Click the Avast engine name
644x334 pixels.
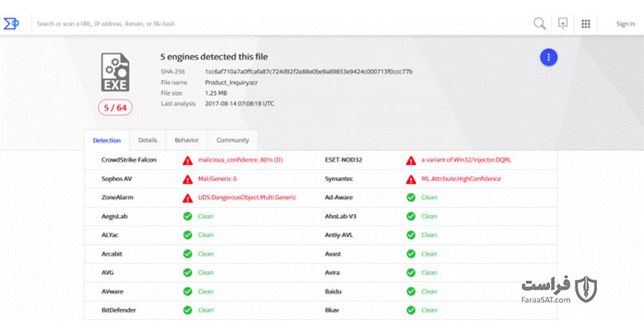click(x=333, y=254)
